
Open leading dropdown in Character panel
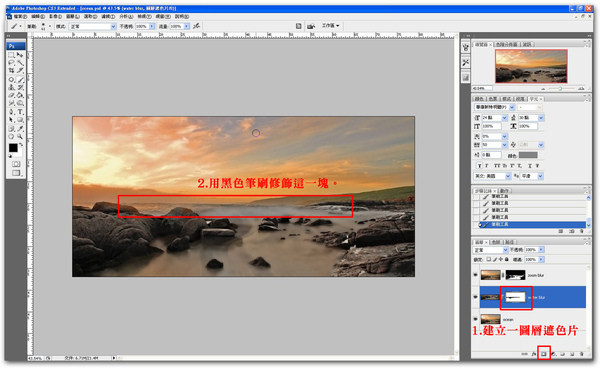tap(541, 118)
